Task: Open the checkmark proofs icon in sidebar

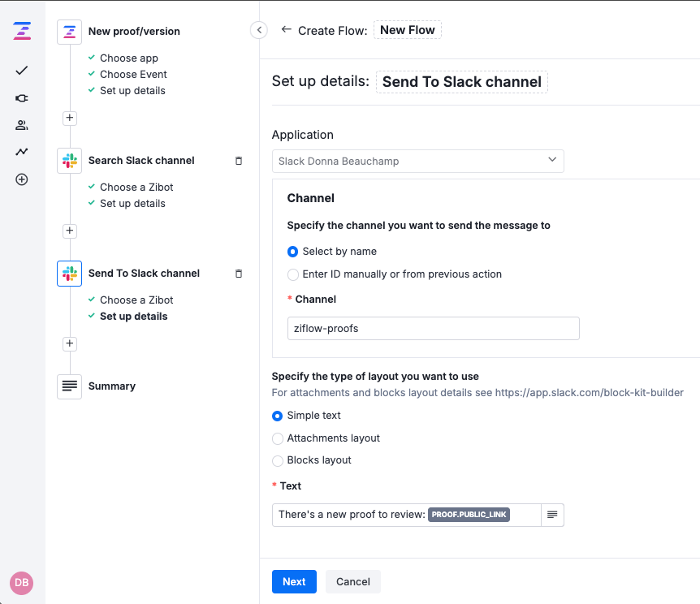Action: click(x=22, y=71)
